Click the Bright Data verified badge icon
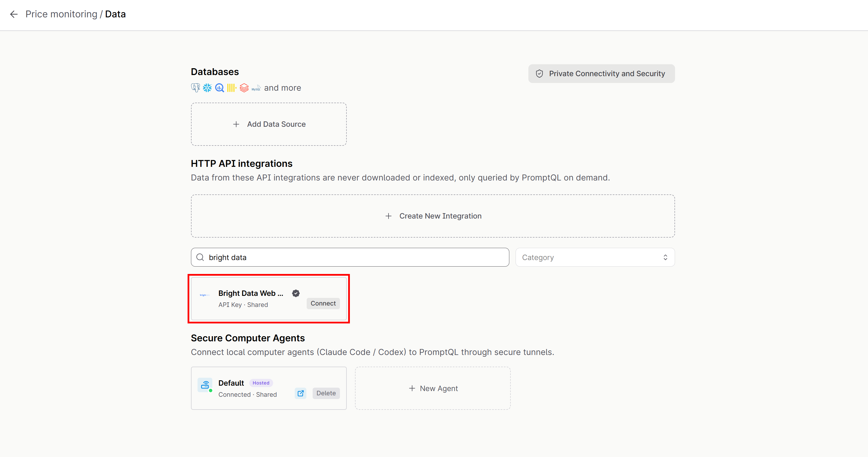 coord(296,293)
